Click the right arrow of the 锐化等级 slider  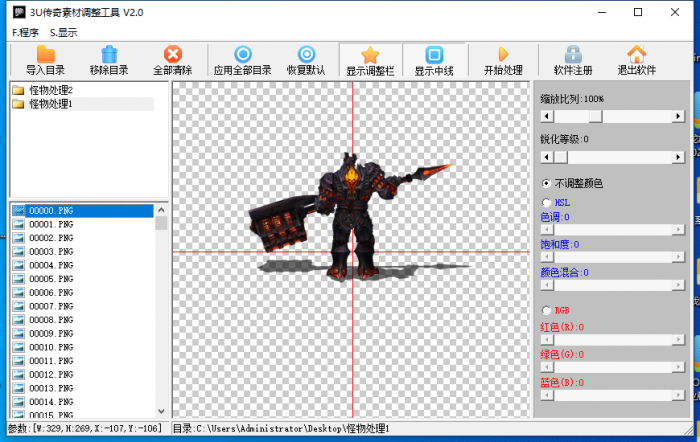678,157
